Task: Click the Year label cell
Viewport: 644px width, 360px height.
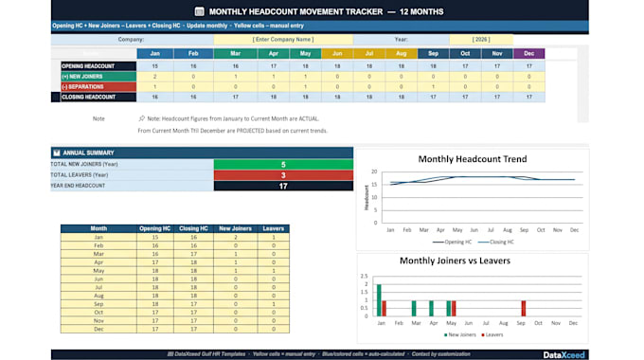Action: [402, 40]
